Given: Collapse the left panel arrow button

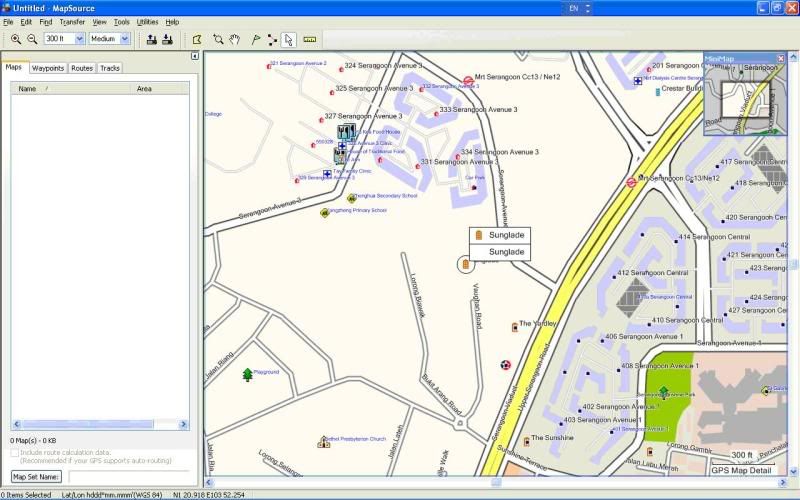Looking at the screenshot, I should (195, 56).
